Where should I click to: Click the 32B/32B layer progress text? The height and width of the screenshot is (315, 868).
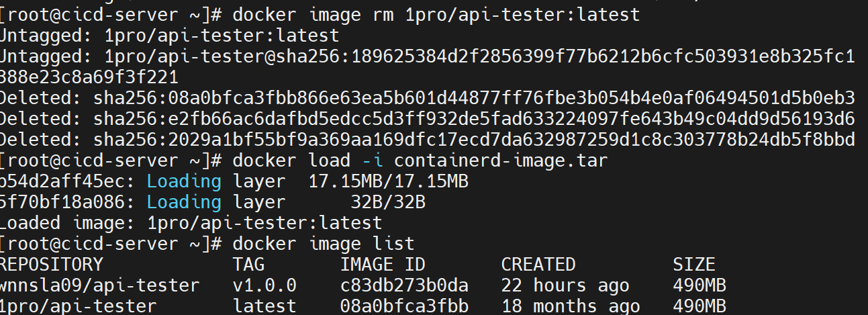[388, 202]
